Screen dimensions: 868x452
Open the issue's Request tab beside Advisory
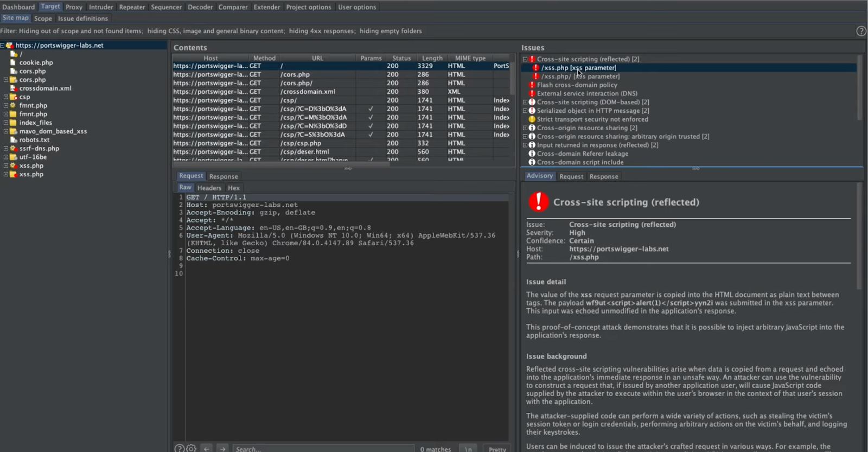(571, 176)
